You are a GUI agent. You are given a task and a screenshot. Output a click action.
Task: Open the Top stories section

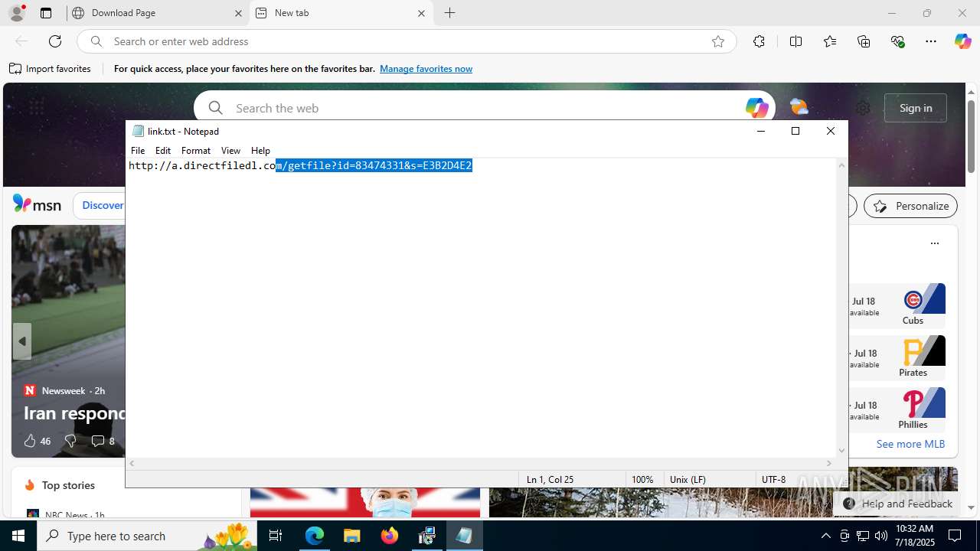68,485
